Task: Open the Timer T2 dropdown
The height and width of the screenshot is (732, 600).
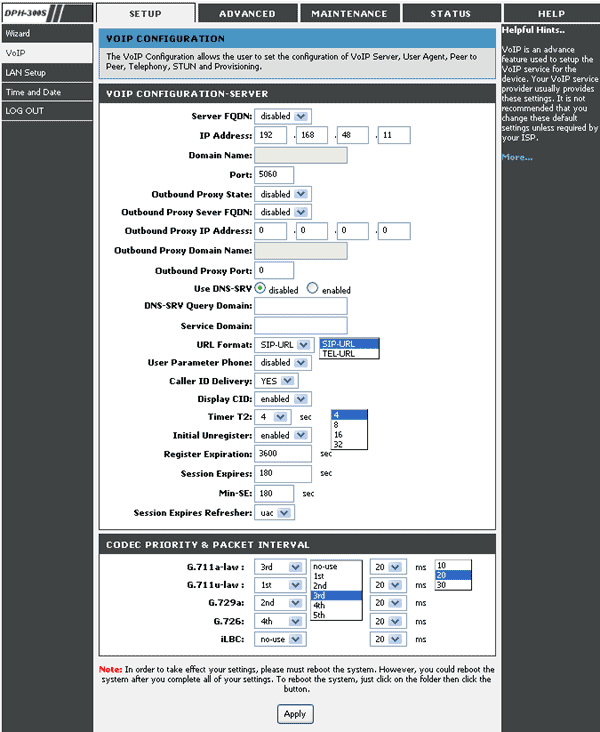Action: 272,417
